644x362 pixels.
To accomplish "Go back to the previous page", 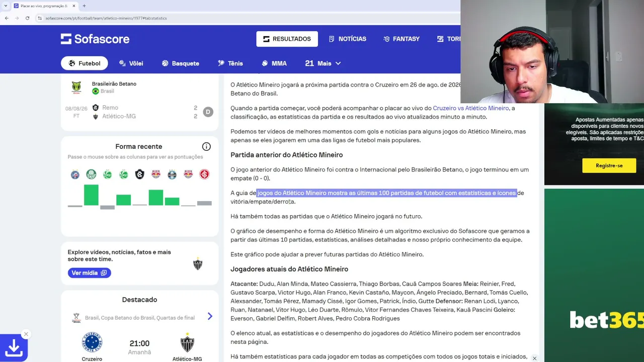I will coord(7,18).
